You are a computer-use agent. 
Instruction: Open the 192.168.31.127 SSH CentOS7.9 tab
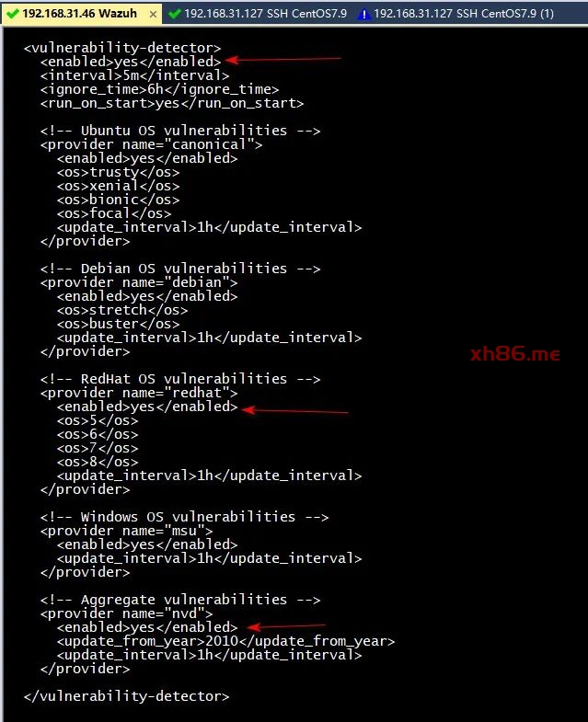(265, 14)
